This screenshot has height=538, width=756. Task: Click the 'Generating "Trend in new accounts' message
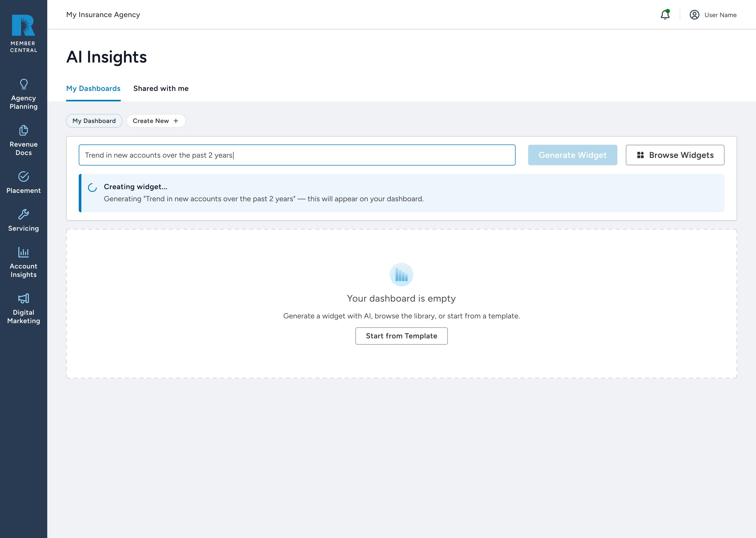(x=264, y=199)
